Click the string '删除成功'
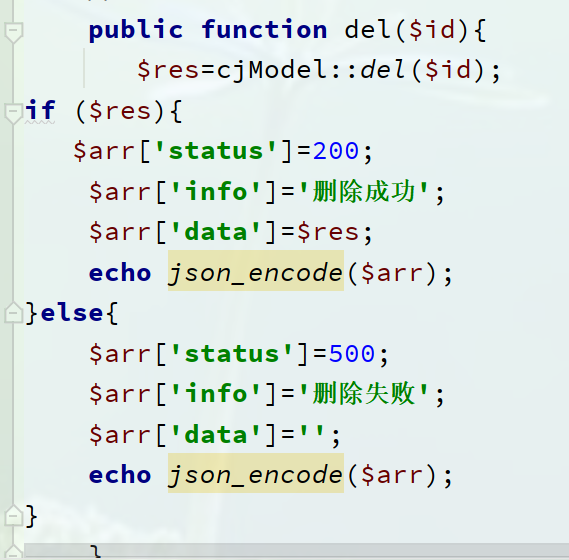Image resolution: width=569 pixels, height=560 pixels. click(x=364, y=191)
